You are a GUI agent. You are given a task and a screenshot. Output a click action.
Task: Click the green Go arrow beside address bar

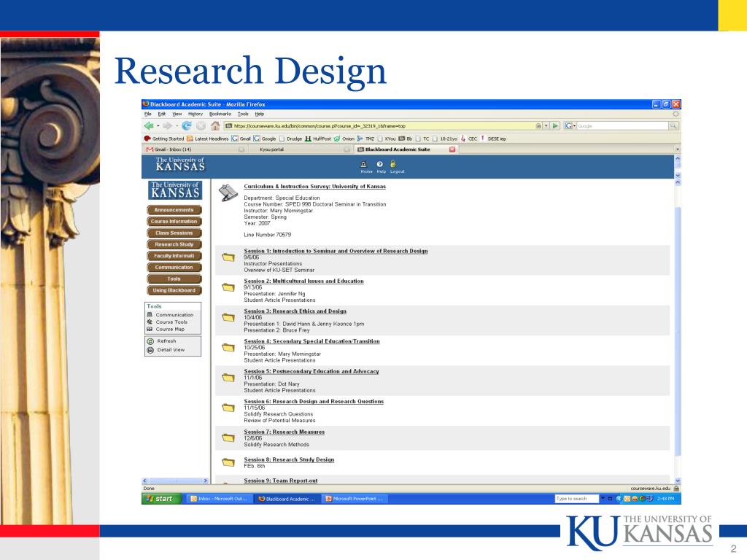click(555, 125)
